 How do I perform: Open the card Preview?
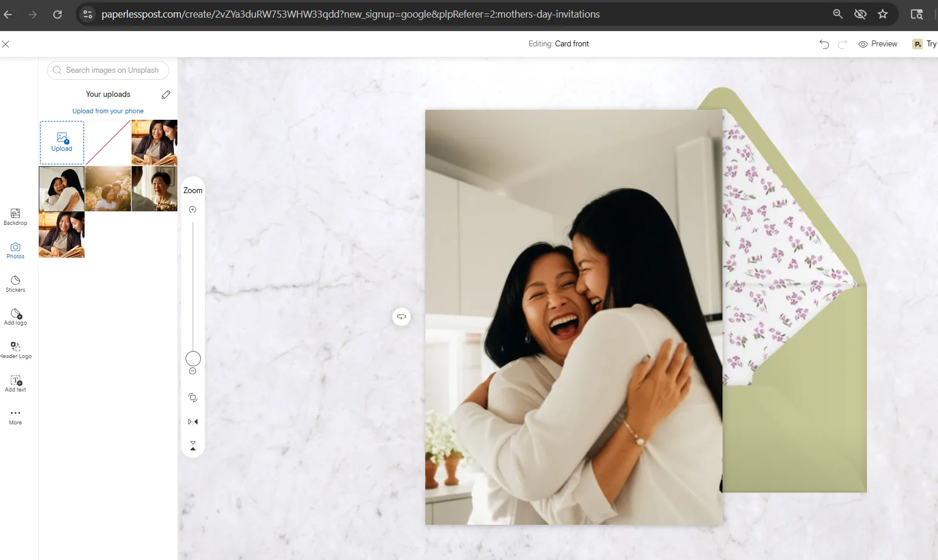coord(878,44)
